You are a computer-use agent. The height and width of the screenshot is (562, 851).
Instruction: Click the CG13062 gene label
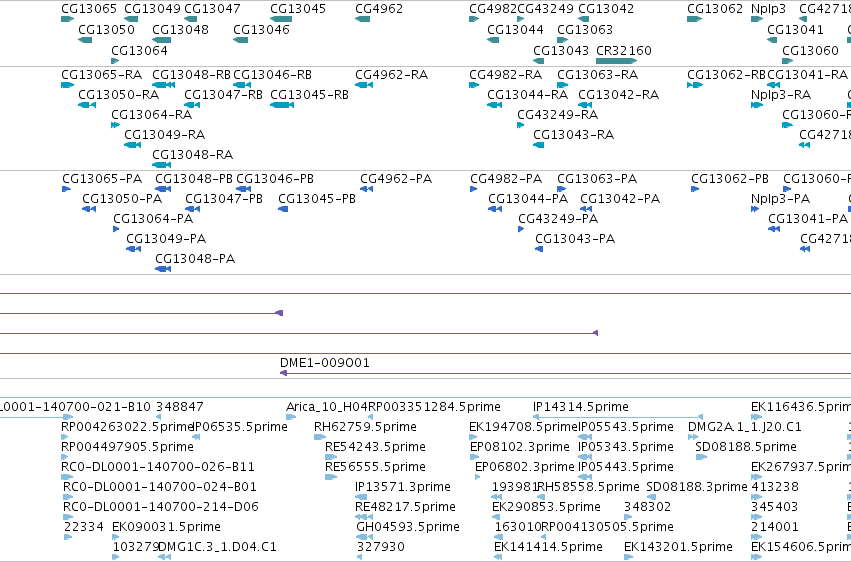click(x=715, y=9)
